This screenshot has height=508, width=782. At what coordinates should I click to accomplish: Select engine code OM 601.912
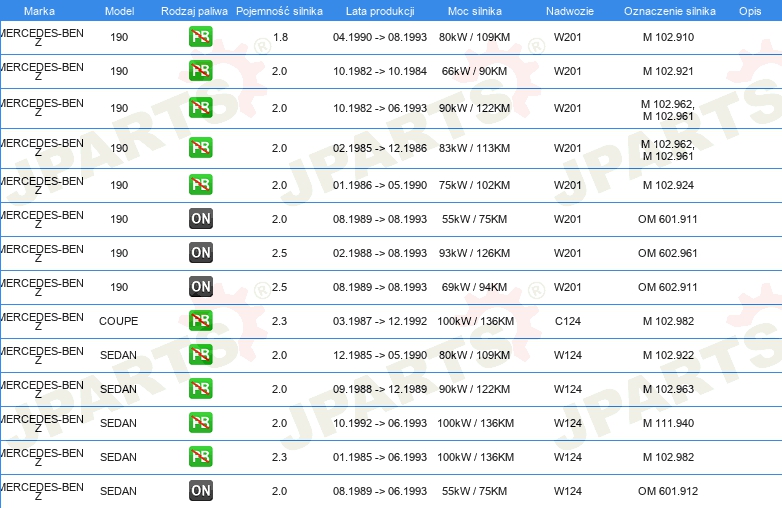tap(668, 491)
